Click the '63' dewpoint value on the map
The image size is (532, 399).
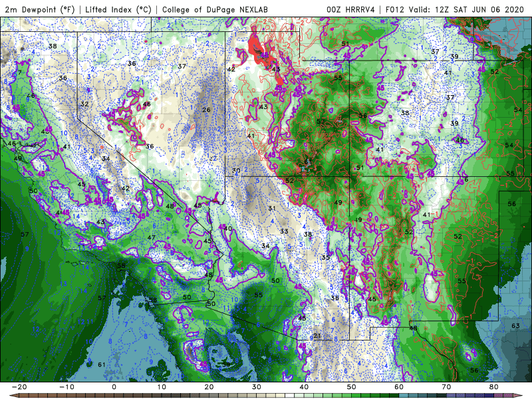516,326
